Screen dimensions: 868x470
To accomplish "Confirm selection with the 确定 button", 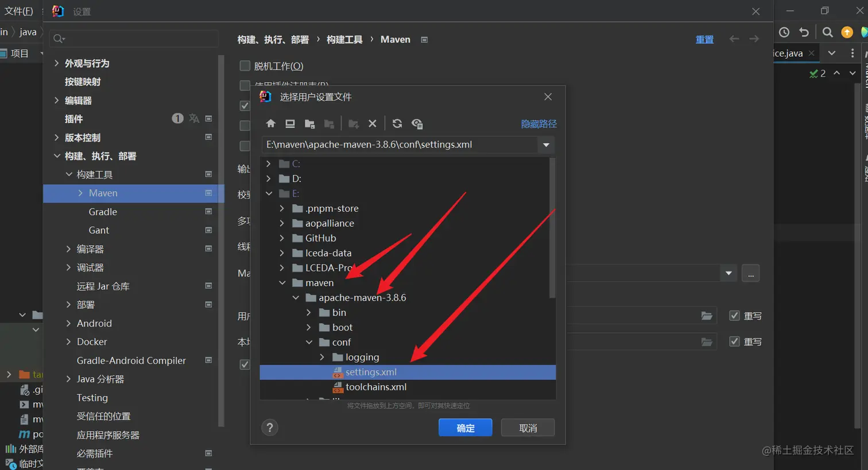I will click(466, 428).
